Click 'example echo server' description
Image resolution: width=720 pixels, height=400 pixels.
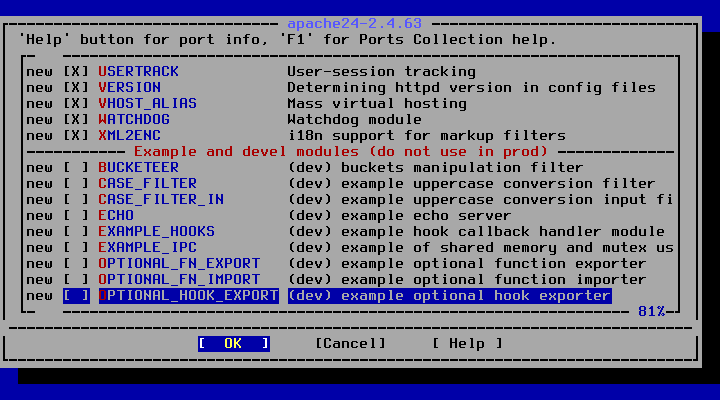click(426, 216)
